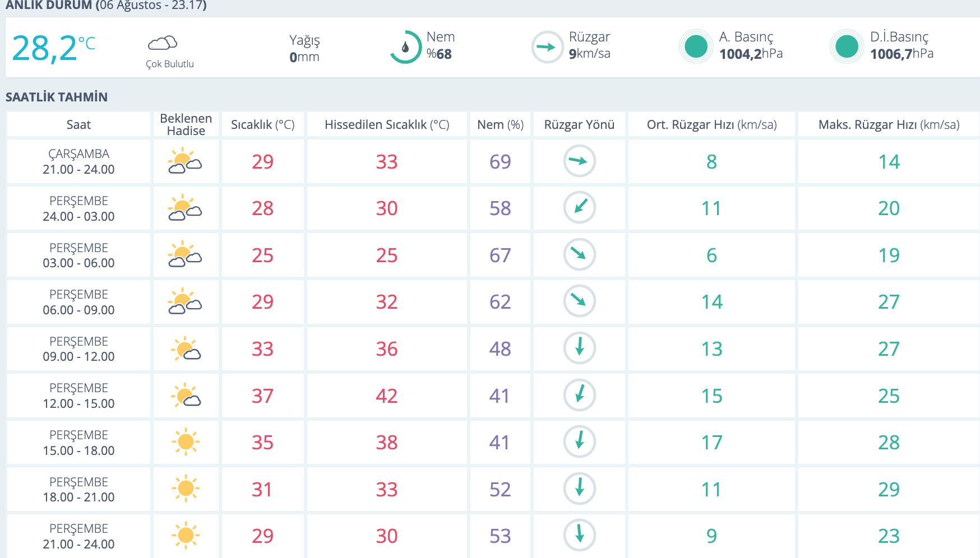980x558 pixels.
Task: Click the green D.İ.Basınç circle icon
Action: coord(847,46)
